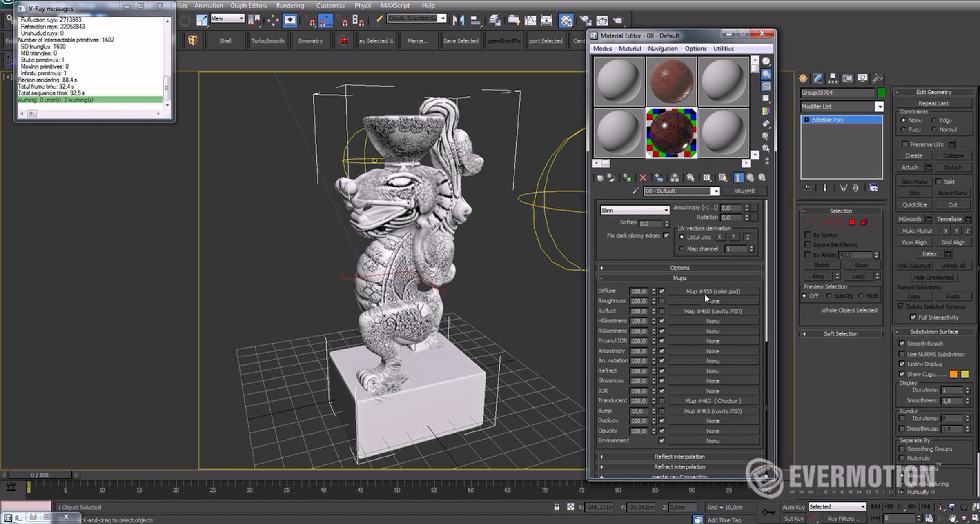Open the Utilities hammer panel
This screenshot has height=524, width=980.
(x=877, y=78)
